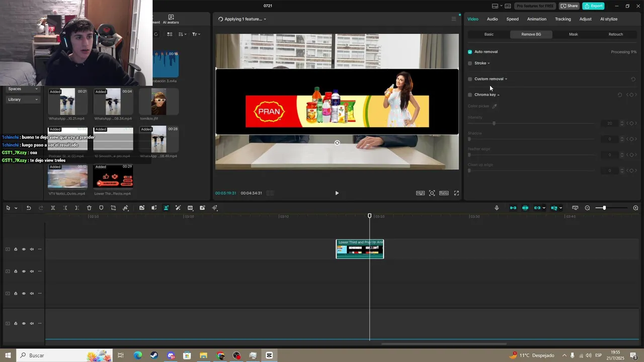Open the AI stylize tab

pos(608,19)
